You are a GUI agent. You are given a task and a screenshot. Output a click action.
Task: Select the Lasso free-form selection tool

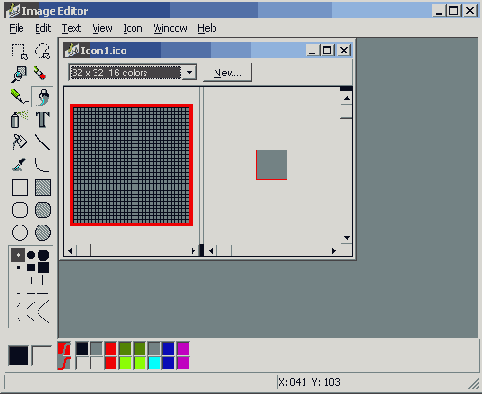(43, 51)
